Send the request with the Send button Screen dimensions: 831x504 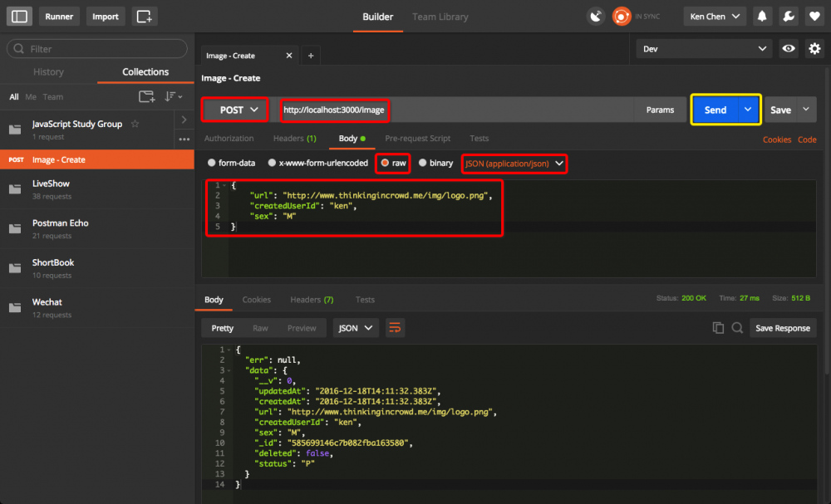[715, 109]
